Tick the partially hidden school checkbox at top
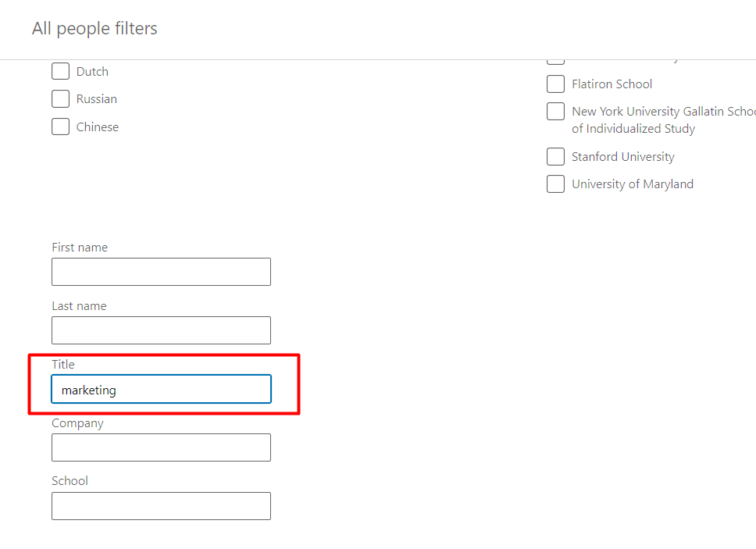The image size is (756, 549). click(x=555, y=62)
